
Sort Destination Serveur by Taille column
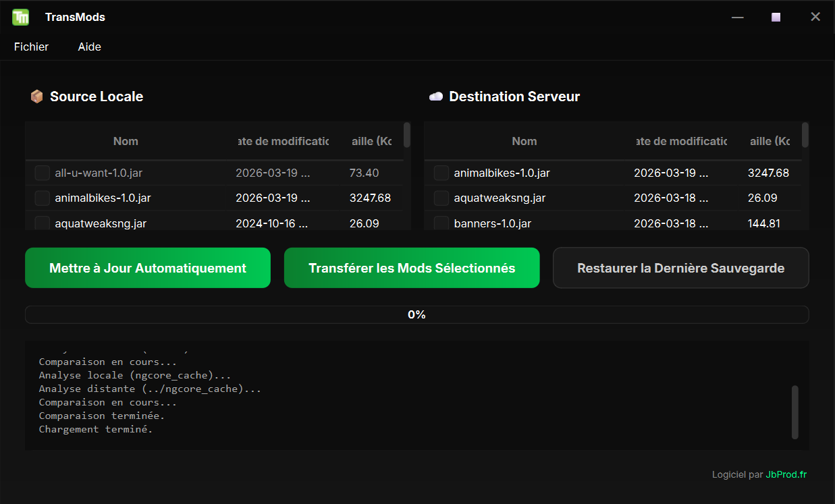tap(770, 141)
